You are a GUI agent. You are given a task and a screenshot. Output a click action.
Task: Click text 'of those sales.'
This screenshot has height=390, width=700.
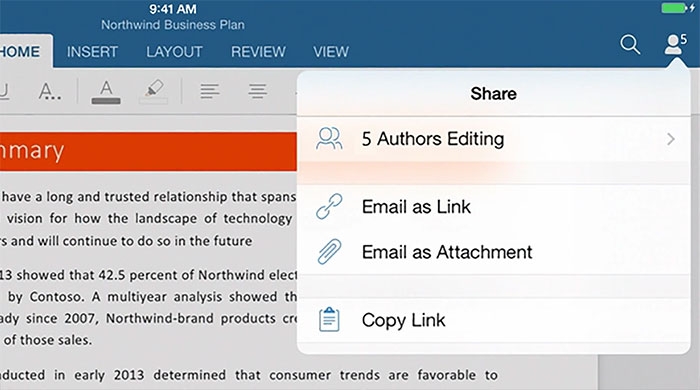coord(48,340)
